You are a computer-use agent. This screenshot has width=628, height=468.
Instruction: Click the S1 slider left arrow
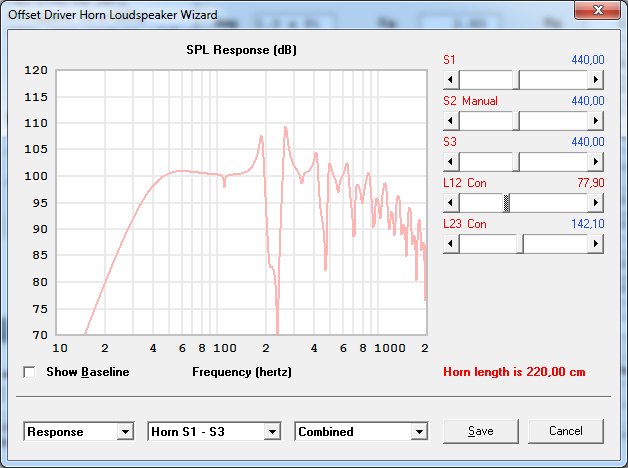451,80
